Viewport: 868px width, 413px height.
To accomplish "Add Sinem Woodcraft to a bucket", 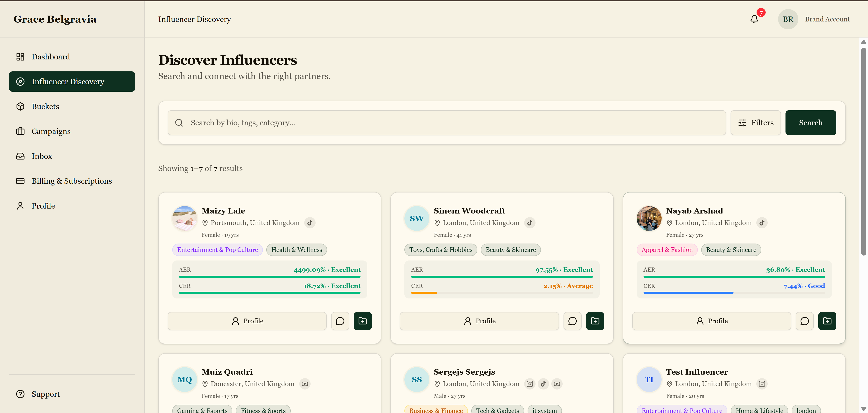I will click(x=595, y=321).
